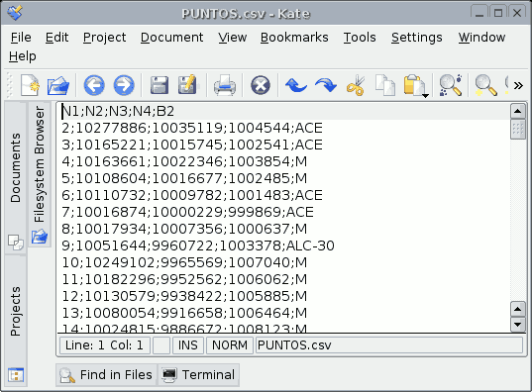The image size is (532, 392).
Task: Click the Find Next magnifier icon
Action: click(x=485, y=85)
